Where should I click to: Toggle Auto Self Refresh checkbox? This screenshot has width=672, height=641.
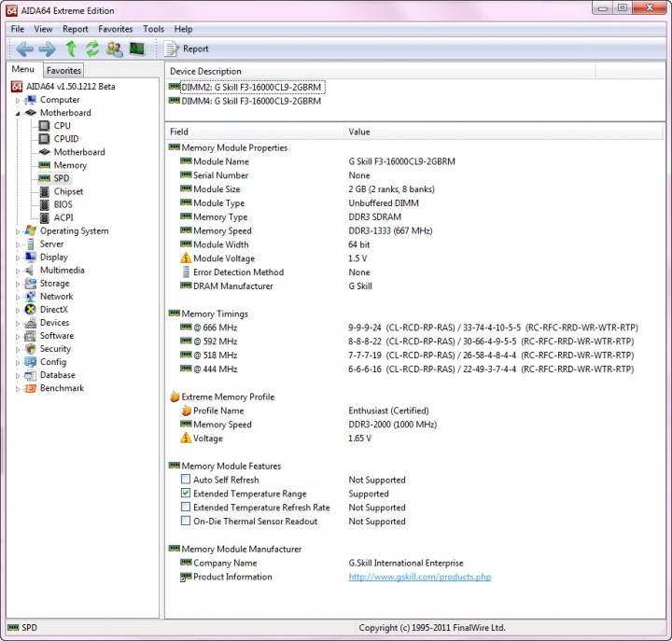point(186,479)
